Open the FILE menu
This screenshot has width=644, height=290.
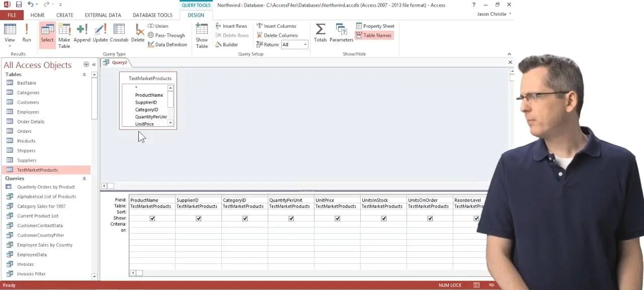pos(12,15)
